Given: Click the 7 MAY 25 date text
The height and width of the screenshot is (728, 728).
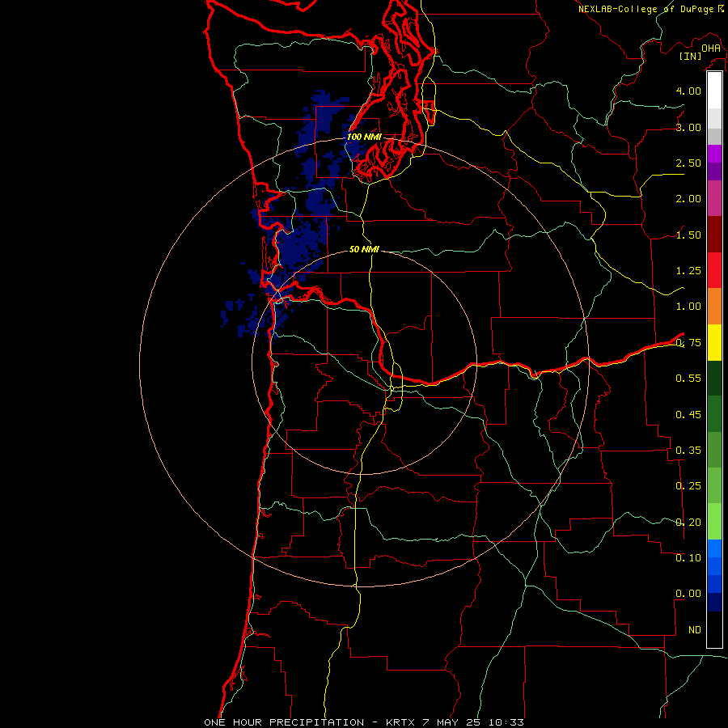Looking at the screenshot, I should pos(451,722).
